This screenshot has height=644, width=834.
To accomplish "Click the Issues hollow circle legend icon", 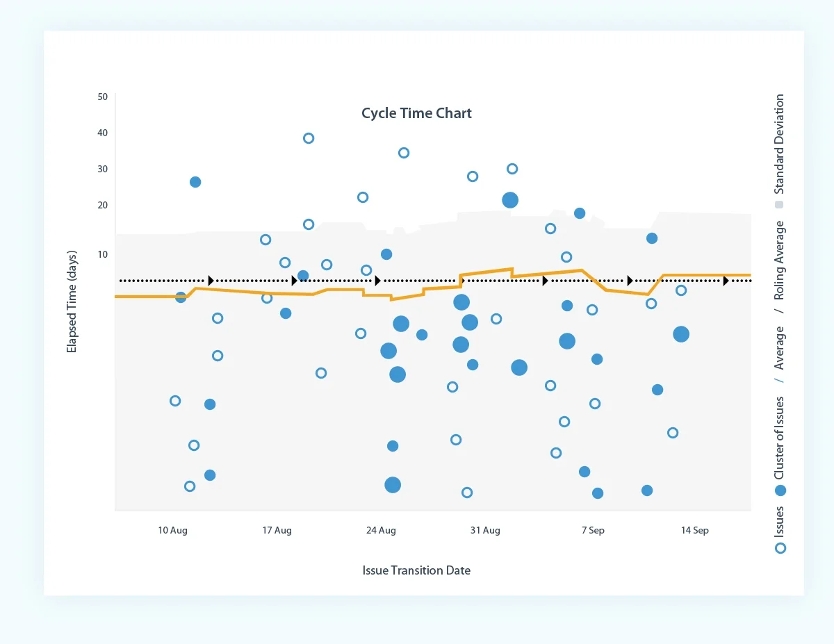I will [780, 548].
